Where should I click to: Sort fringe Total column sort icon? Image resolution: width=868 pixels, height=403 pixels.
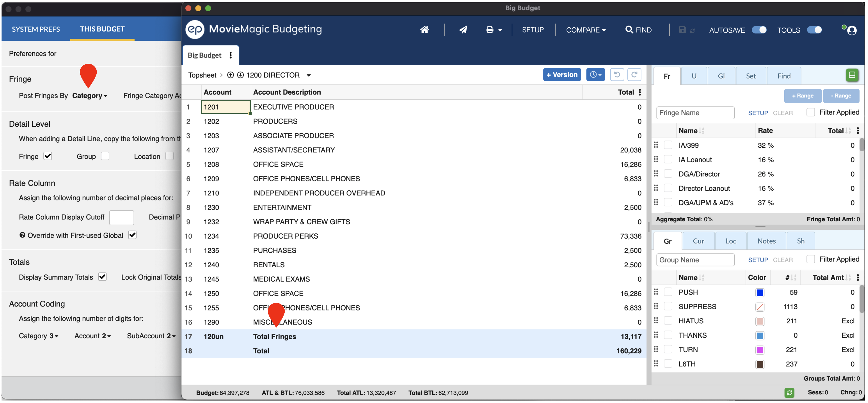coord(848,131)
